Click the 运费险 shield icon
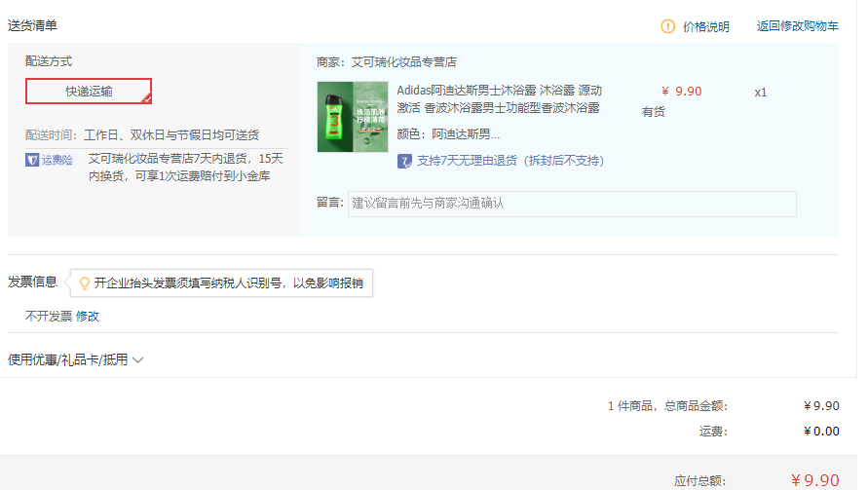This screenshot has width=868, height=490. [x=31, y=160]
